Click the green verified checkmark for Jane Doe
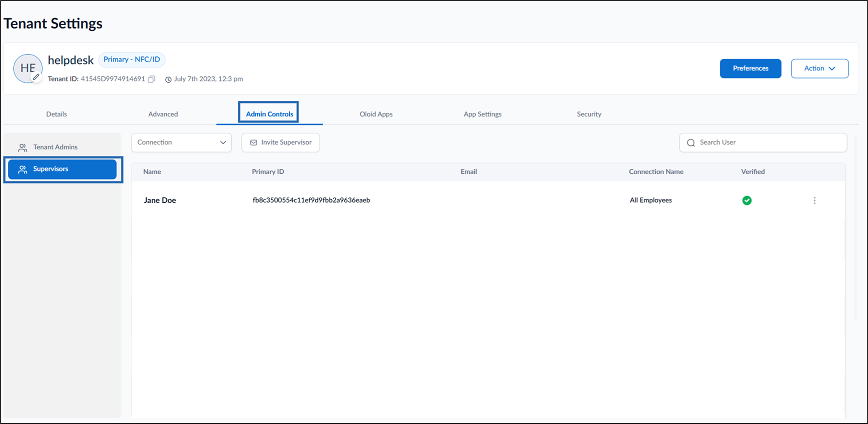Screen dimensions: 868x424 click(x=747, y=201)
